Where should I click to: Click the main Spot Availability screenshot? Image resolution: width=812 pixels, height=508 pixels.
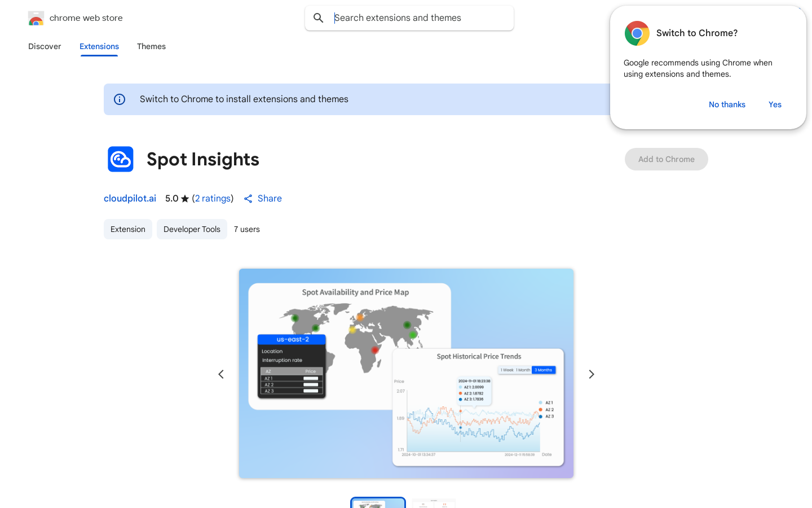406,374
